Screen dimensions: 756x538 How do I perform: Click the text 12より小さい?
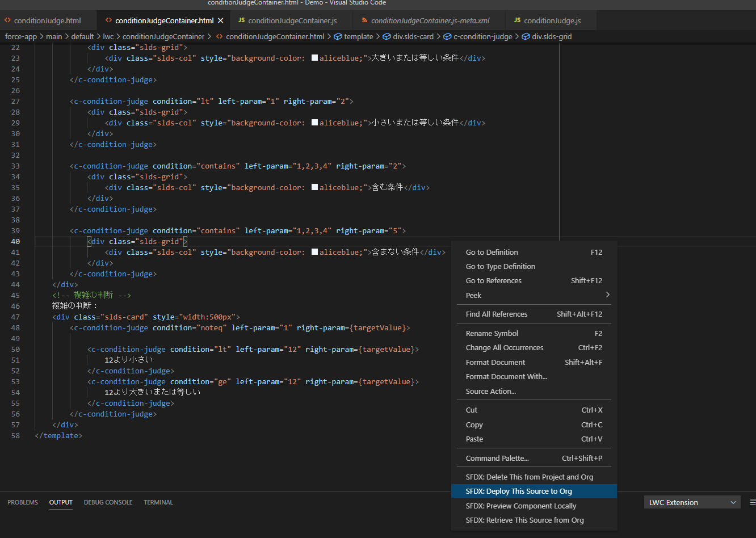(129, 360)
